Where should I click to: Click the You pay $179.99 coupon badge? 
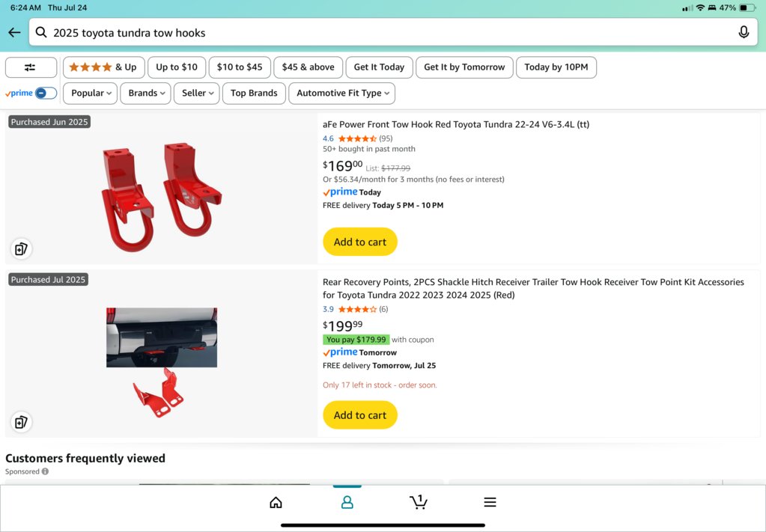(x=356, y=340)
